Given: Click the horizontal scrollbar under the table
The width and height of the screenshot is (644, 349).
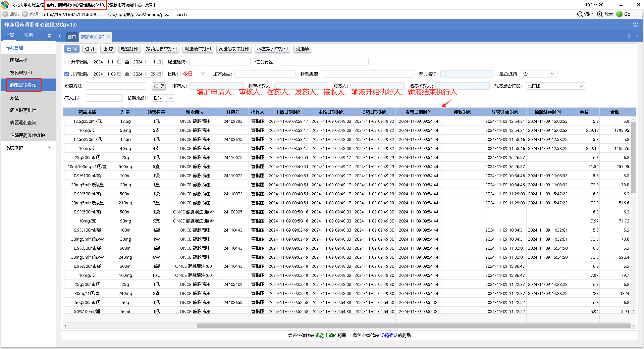Looking at the screenshot, I should 413,326.
